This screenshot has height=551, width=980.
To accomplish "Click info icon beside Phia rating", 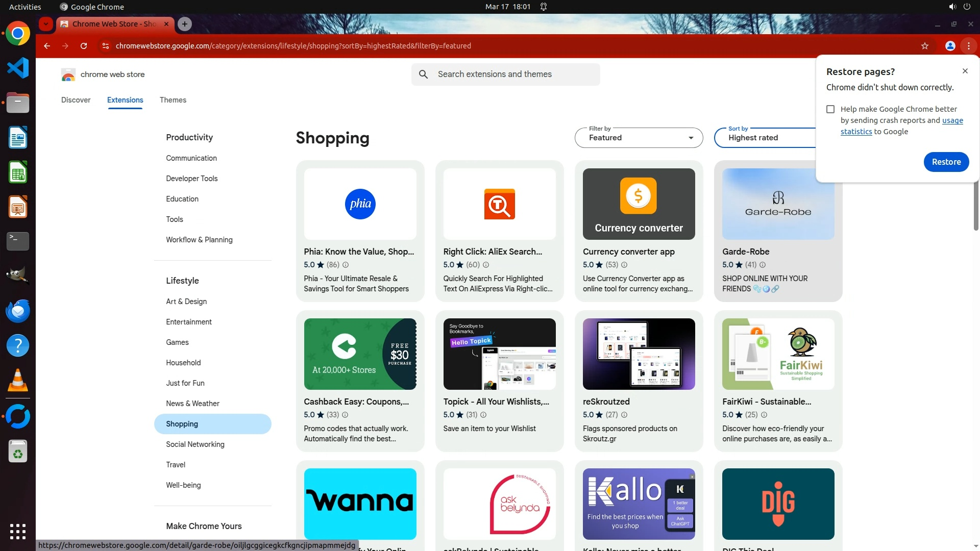I will tap(346, 265).
